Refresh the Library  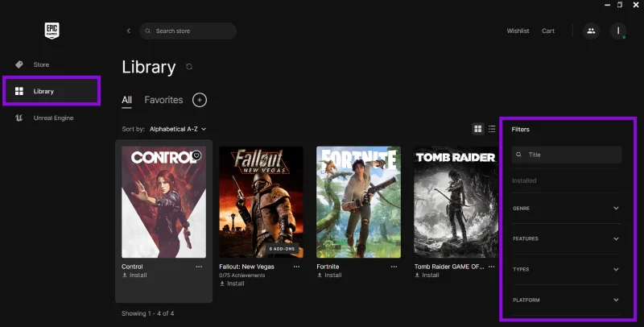[x=189, y=67]
